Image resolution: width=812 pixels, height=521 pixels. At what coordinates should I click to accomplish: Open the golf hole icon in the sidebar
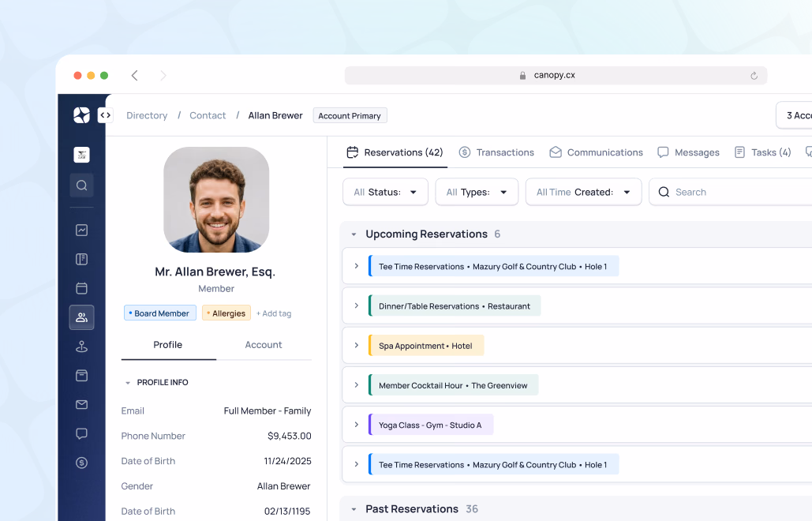coord(81,347)
